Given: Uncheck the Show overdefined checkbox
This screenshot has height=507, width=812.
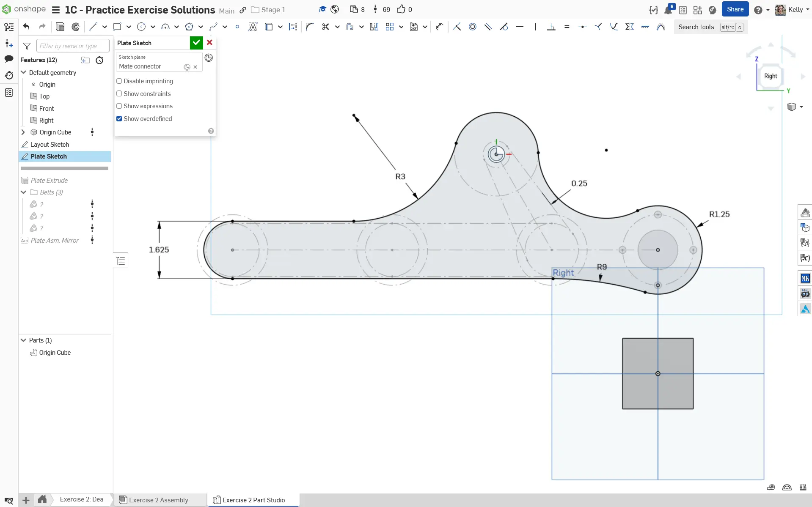Looking at the screenshot, I should [x=119, y=119].
